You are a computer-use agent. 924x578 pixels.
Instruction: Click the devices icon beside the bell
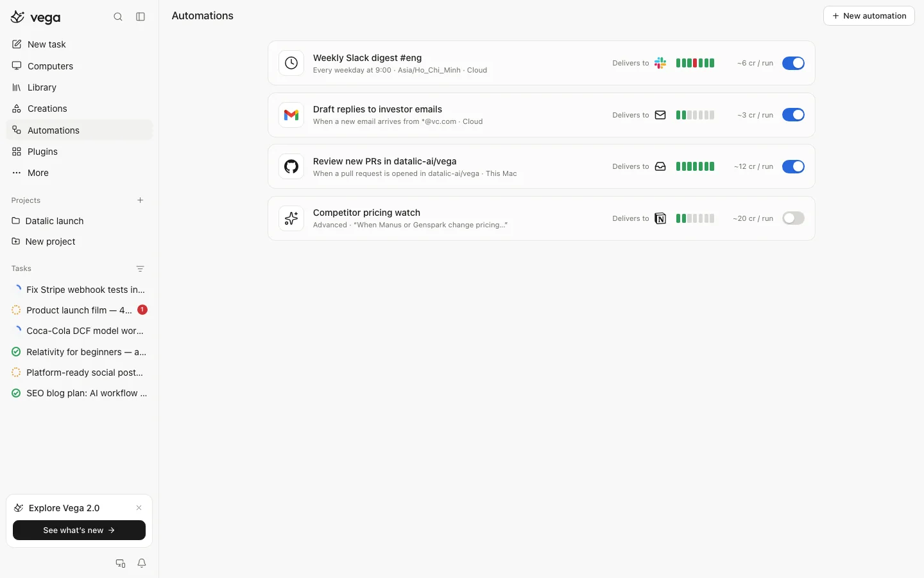pyautogui.click(x=120, y=563)
